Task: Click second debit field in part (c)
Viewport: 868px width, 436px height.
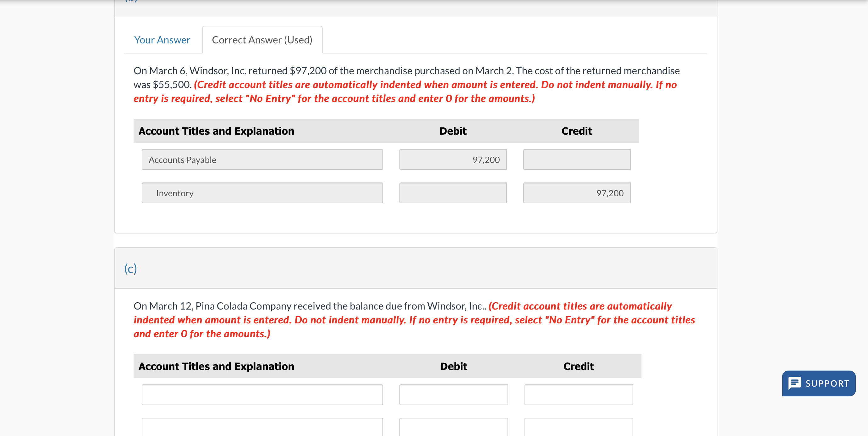Action: [453, 427]
